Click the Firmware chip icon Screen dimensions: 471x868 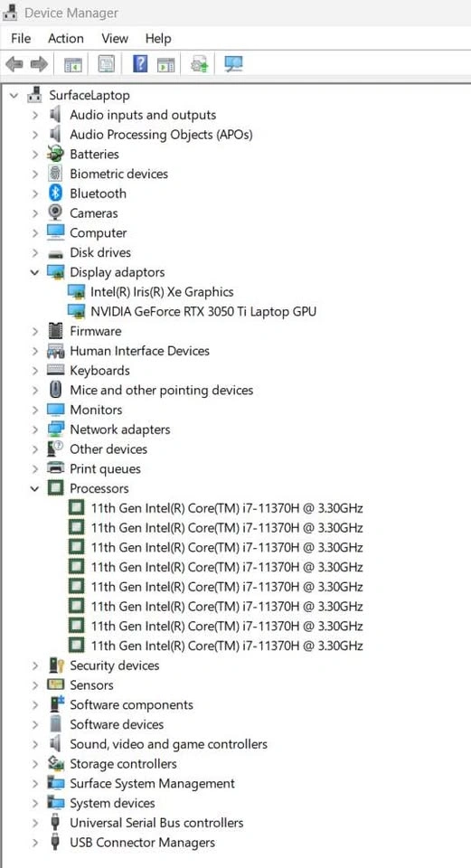click(55, 331)
